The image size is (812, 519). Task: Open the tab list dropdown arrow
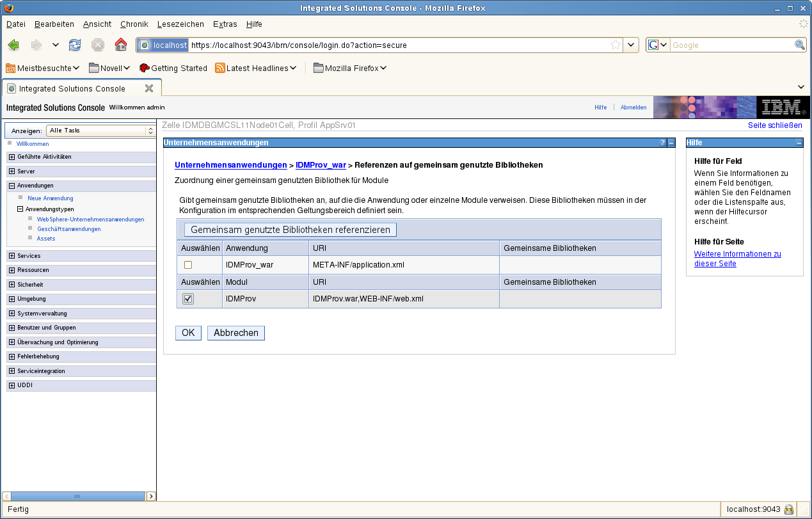802,87
